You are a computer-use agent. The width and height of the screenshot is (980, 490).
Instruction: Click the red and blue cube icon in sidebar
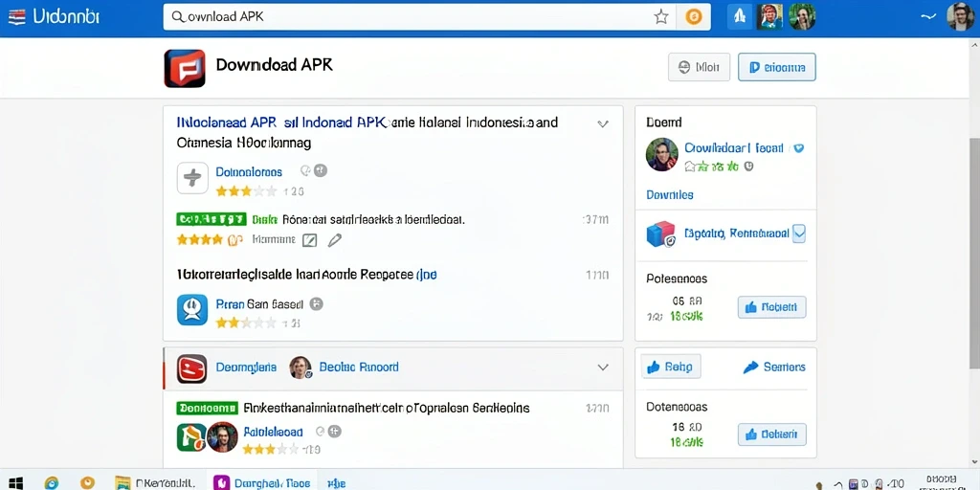click(x=660, y=234)
